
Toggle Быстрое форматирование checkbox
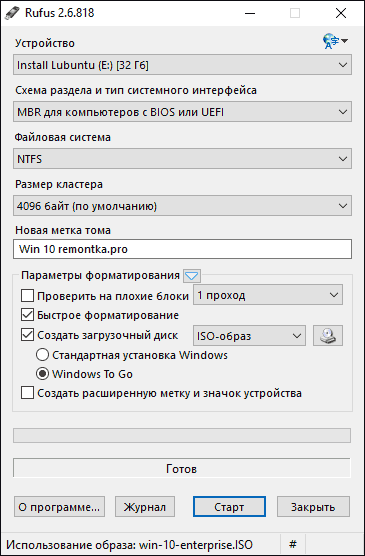click(27, 315)
